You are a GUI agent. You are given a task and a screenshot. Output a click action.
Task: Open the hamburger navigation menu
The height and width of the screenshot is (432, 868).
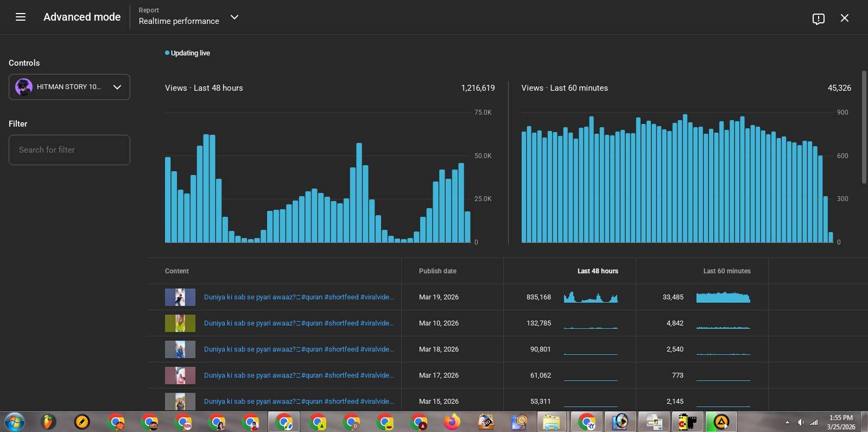(21, 17)
